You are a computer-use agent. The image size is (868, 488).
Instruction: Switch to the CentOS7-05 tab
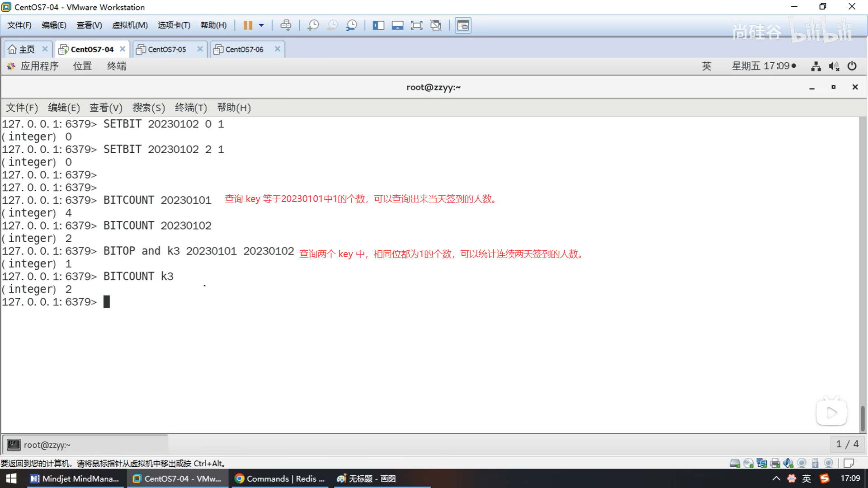coord(167,49)
